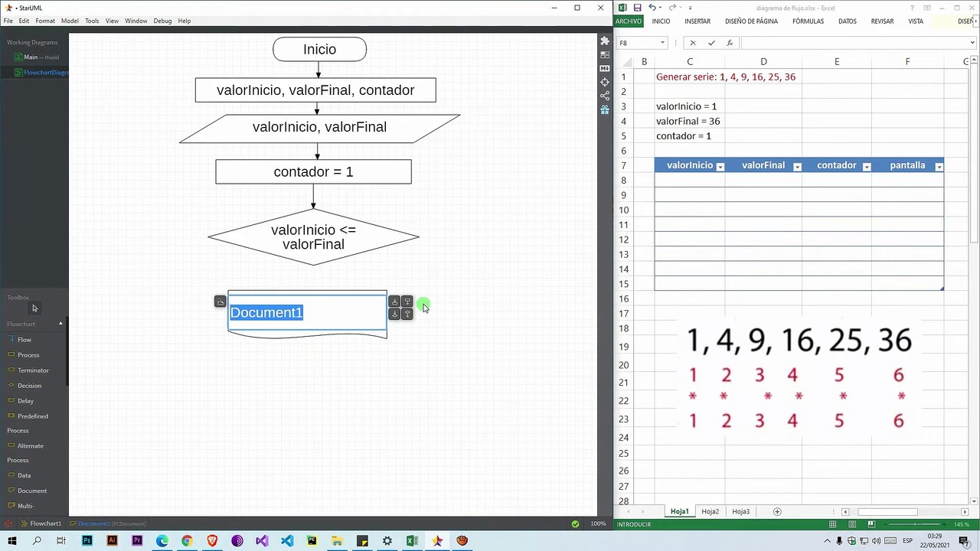
Task: Click the contador = 1 process shape
Action: 313,171
